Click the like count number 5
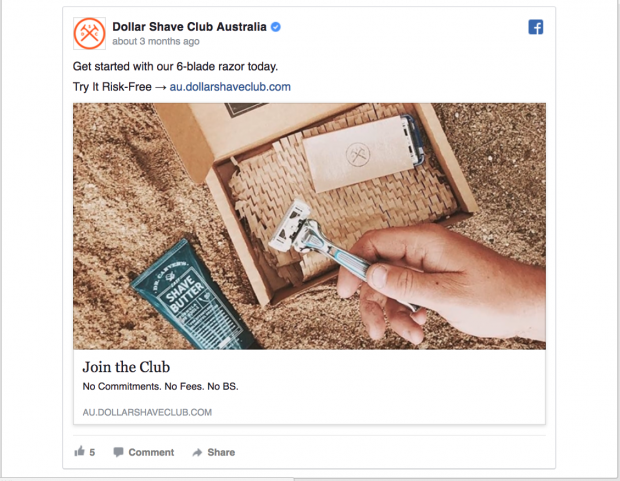Viewport: 620px width, 481px height. (x=92, y=452)
